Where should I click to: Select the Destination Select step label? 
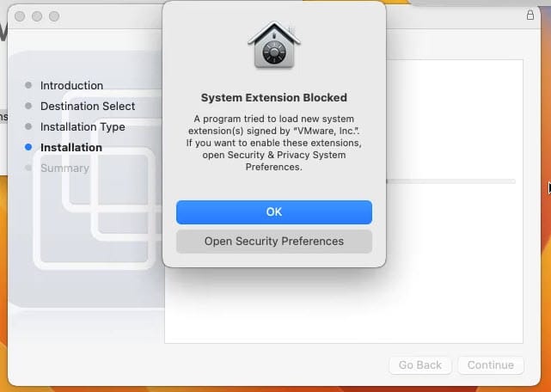coord(88,107)
